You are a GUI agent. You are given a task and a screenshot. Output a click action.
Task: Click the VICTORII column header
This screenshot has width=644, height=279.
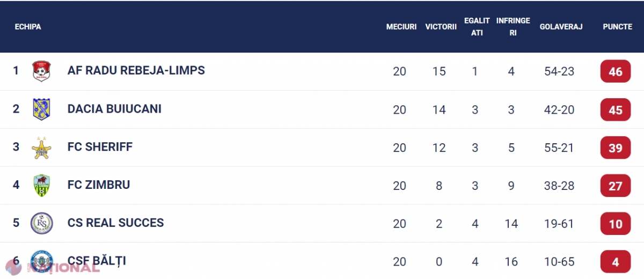(x=441, y=27)
